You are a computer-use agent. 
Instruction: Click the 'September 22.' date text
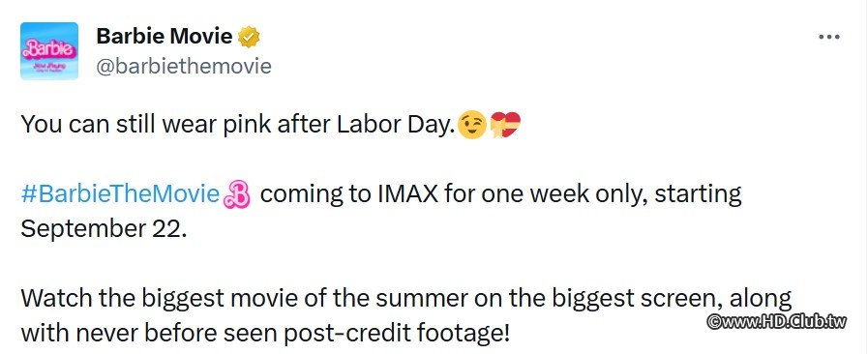tap(101, 229)
